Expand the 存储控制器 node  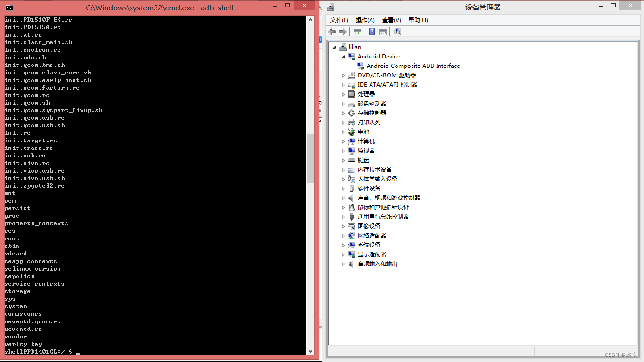344,113
